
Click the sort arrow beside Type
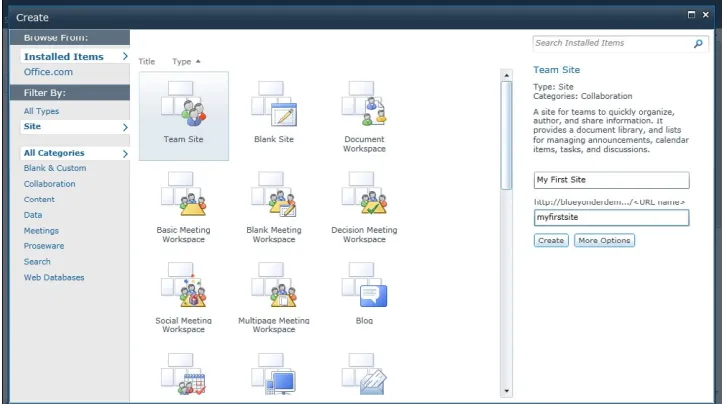(198, 61)
